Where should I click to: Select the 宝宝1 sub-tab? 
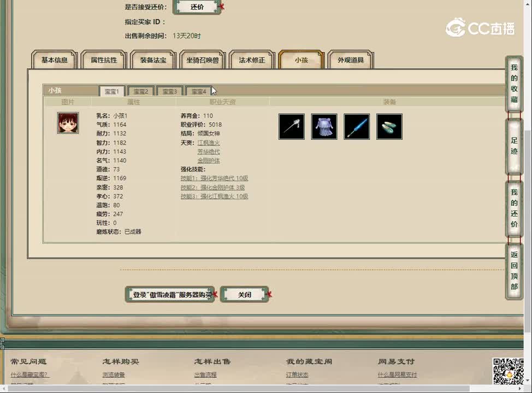(112, 91)
